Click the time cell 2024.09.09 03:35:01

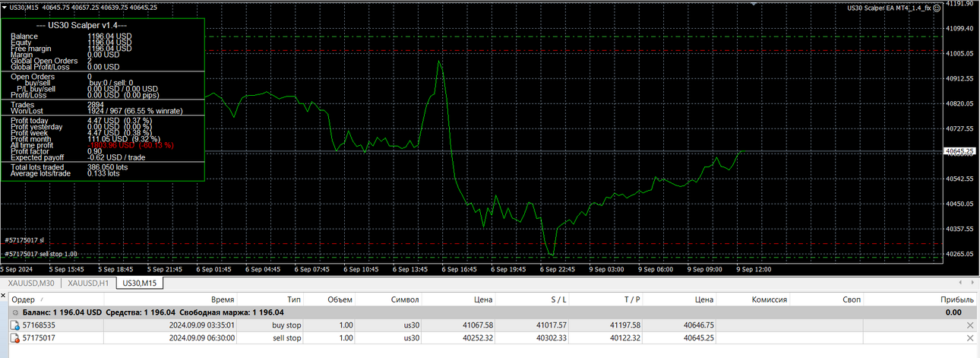[201, 325]
